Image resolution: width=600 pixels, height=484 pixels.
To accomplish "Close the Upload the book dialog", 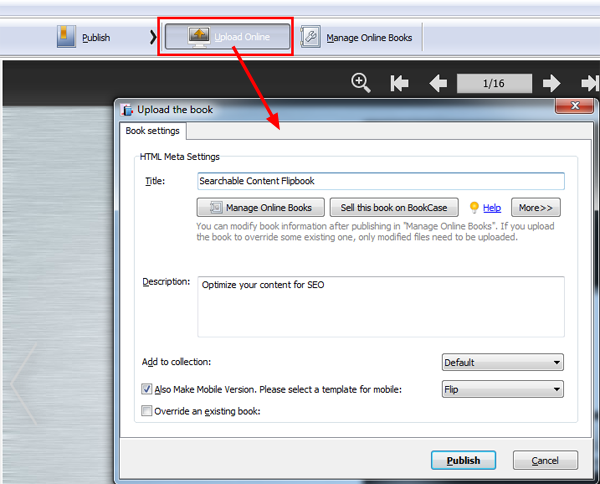I will coord(574,106).
